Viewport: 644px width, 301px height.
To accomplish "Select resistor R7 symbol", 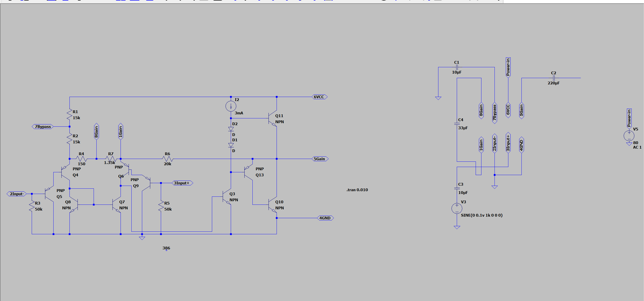I will (111, 159).
